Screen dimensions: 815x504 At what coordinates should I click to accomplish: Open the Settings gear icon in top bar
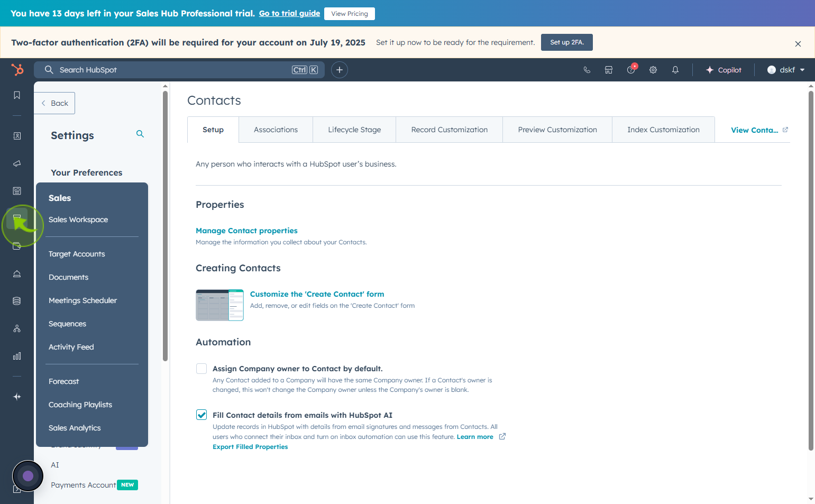tap(653, 70)
